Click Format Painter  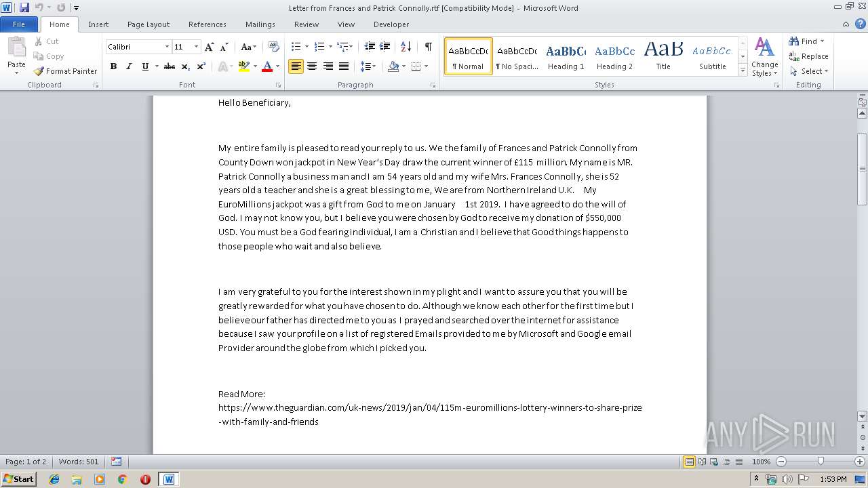pos(65,71)
